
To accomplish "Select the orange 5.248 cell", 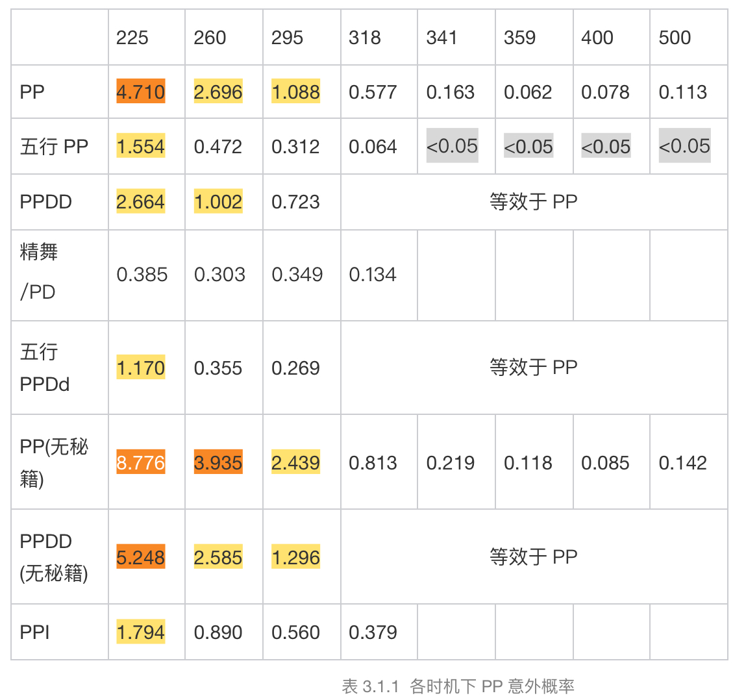I will [140, 557].
